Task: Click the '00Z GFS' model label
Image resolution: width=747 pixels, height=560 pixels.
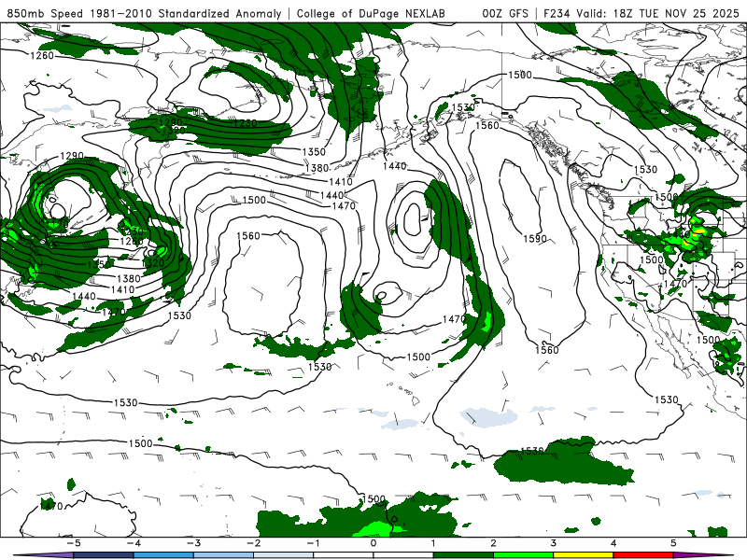Action: coord(505,13)
